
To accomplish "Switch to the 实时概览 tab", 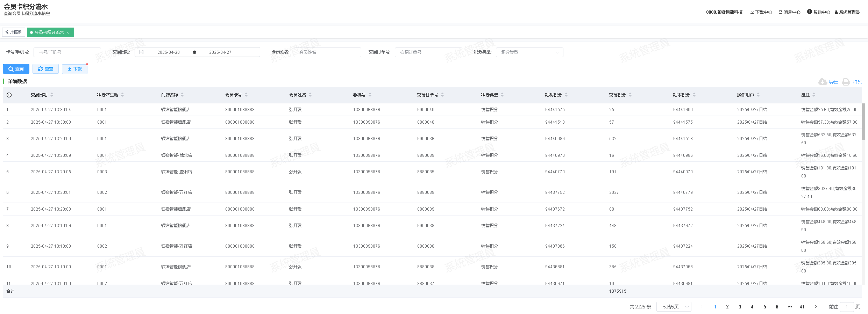I will coord(14,32).
